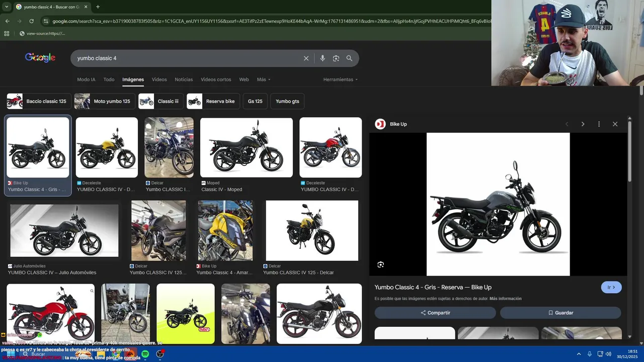The width and height of the screenshot is (644, 362).
Task: Filter by Yumbo gts chip
Action: point(287,101)
